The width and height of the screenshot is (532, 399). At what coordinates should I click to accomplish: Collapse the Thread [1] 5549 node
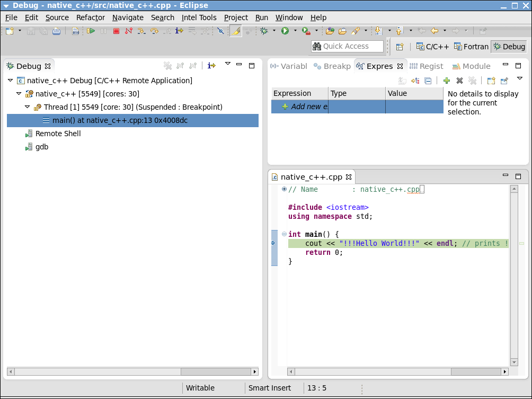tap(28, 107)
